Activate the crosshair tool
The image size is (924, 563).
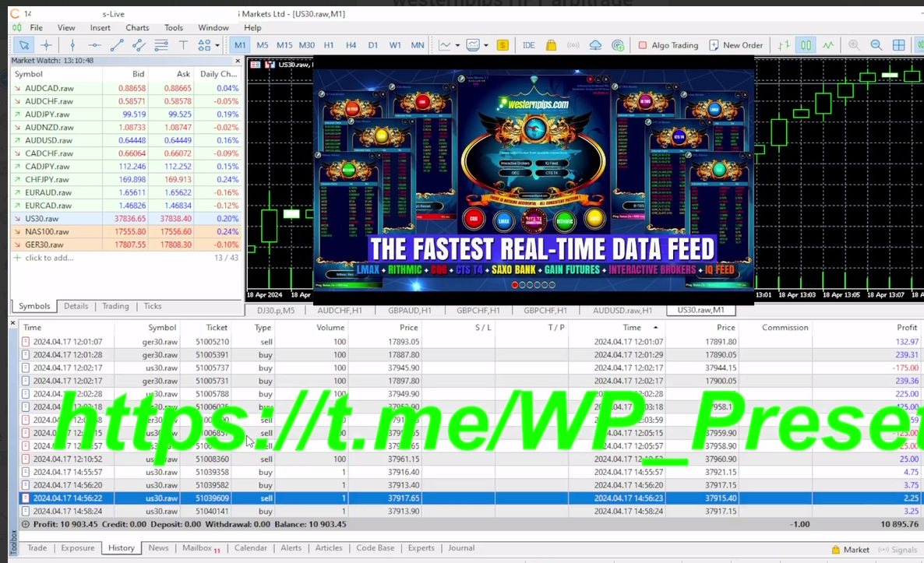(47, 45)
